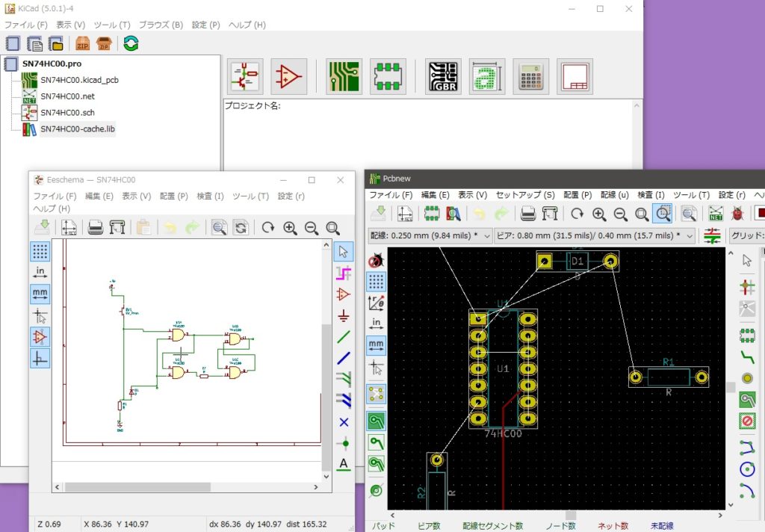765x532 pixels.
Task: Select SN74HC00.pro project root item
Action: pyautogui.click(x=52, y=64)
